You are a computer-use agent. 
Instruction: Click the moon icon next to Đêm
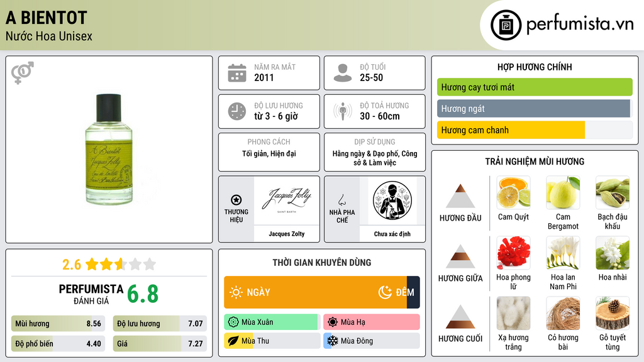coord(385,292)
